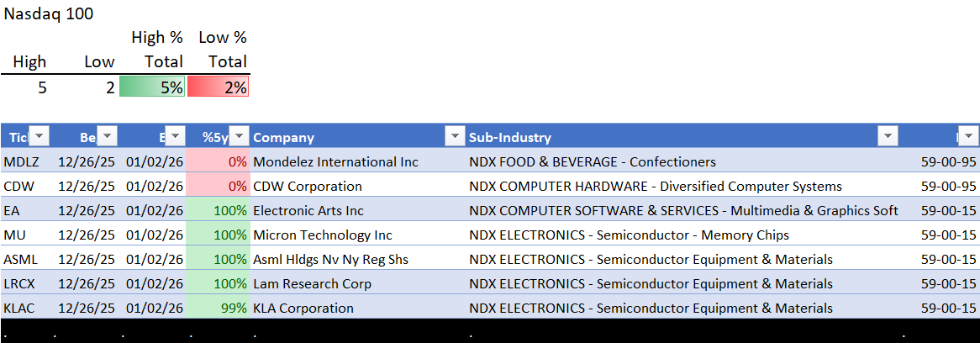
Task: Click KLA Corporation company cell
Action: tap(357, 308)
